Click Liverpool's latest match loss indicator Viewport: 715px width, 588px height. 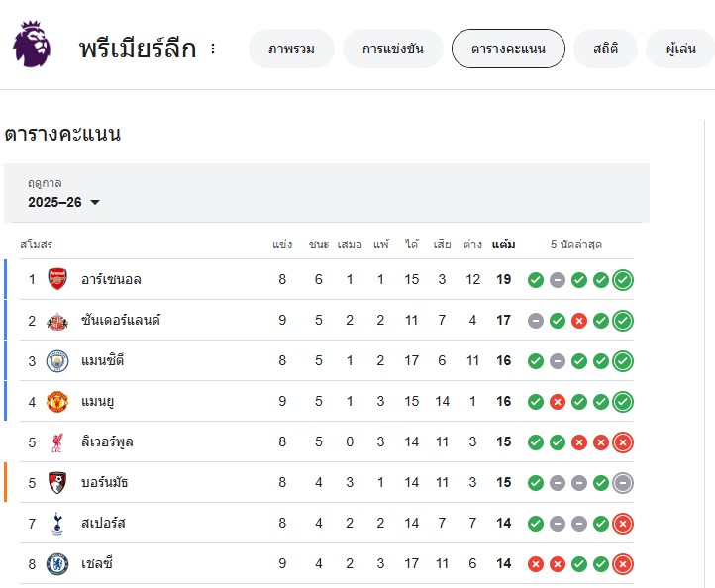tap(623, 442)
